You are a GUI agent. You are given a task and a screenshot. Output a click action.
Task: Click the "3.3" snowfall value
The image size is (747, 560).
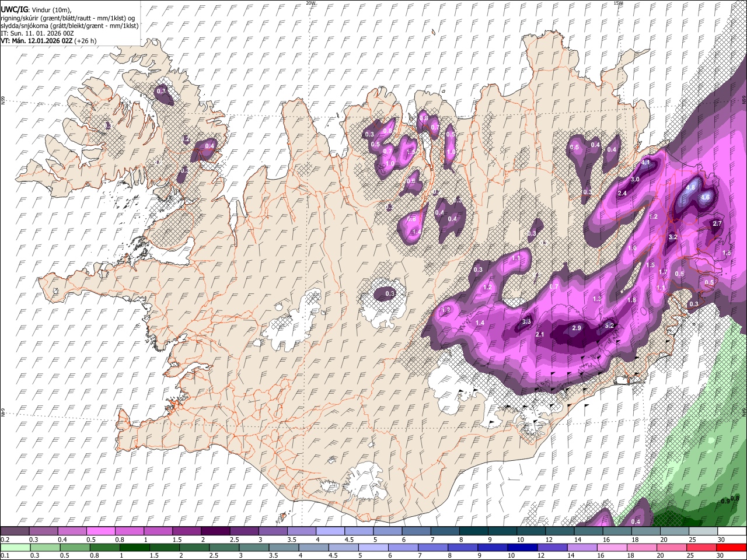point(526,322)
